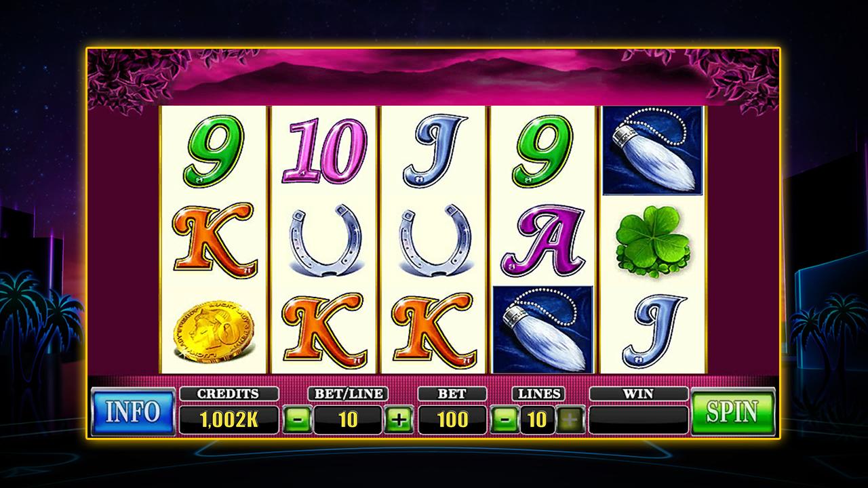Click the total bet value 100

pyautogui.click(x=452, y=420)
